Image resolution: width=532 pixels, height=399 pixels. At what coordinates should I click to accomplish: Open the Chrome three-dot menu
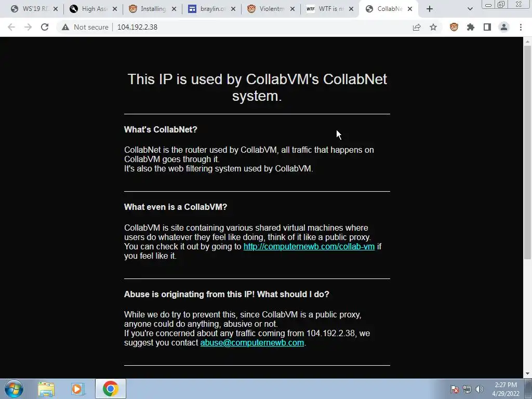[521, 27]
